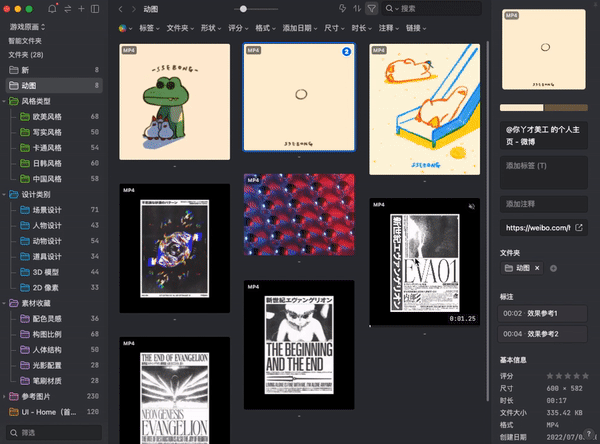
Task: Open the 文件夹 filter dropdown
Action: coord(180,28)
